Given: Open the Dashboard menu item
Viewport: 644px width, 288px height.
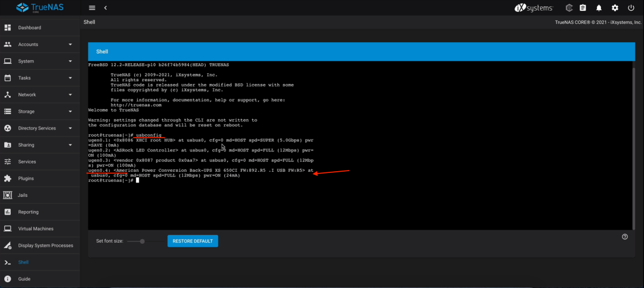Looking at the screenshot, I should 40,27.
